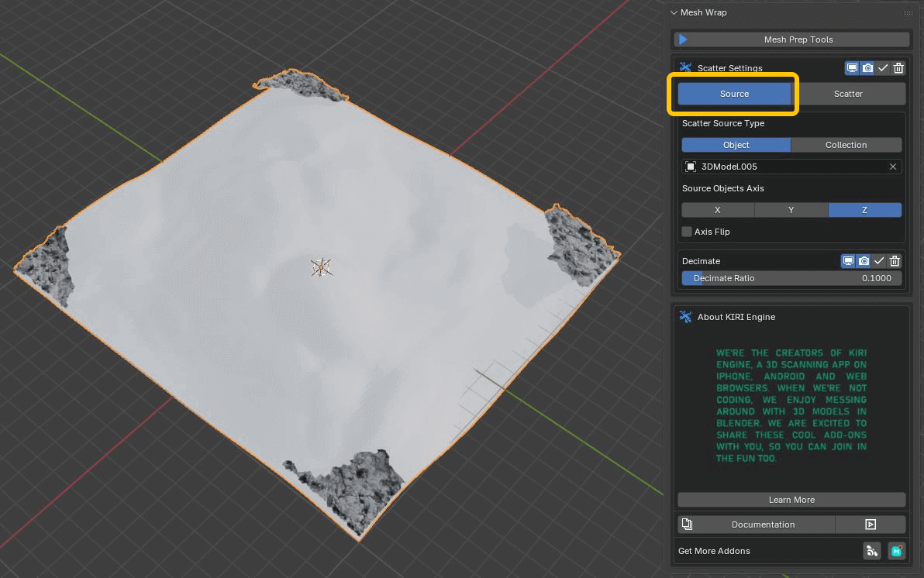
Task: Clear the 3DModel.005 source object
Action: [892, 167]
